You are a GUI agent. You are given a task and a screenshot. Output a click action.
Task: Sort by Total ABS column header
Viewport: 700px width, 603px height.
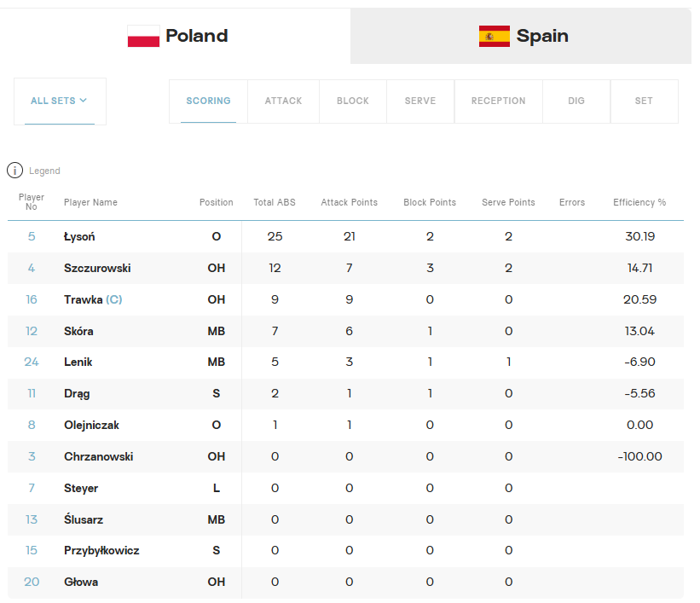click(x=275, y=202)
